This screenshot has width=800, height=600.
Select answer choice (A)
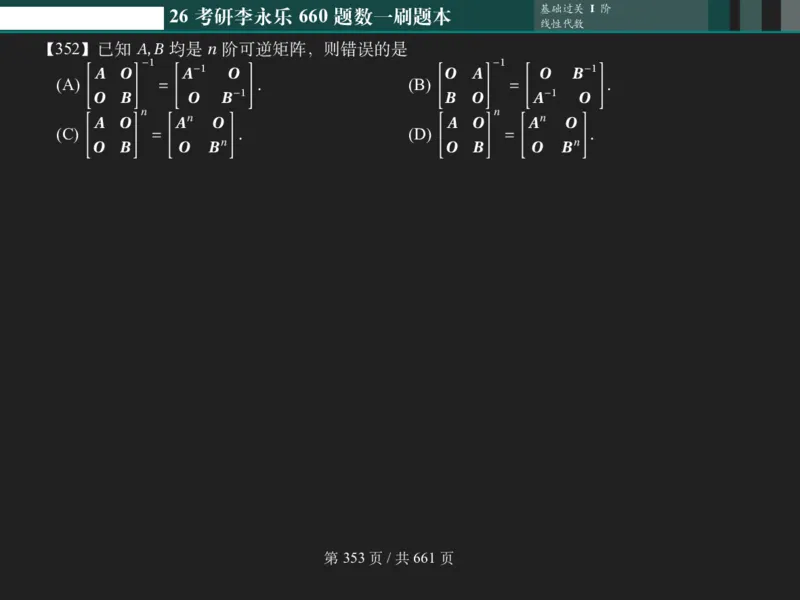point(67,85)
